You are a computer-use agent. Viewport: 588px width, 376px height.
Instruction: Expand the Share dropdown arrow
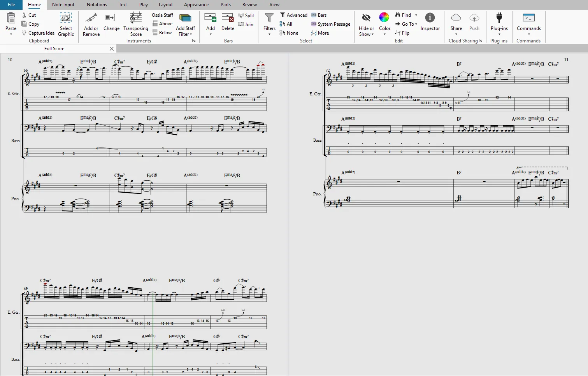click(456, 34)
